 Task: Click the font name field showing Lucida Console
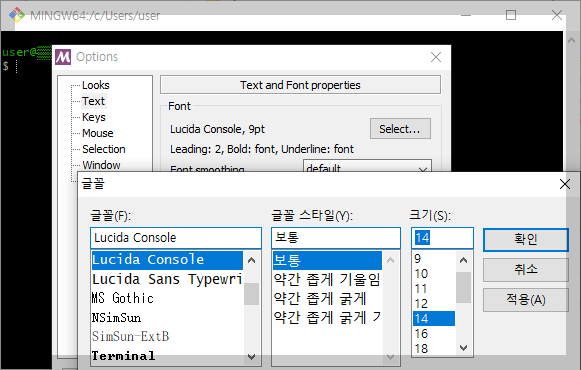[176, 238]
